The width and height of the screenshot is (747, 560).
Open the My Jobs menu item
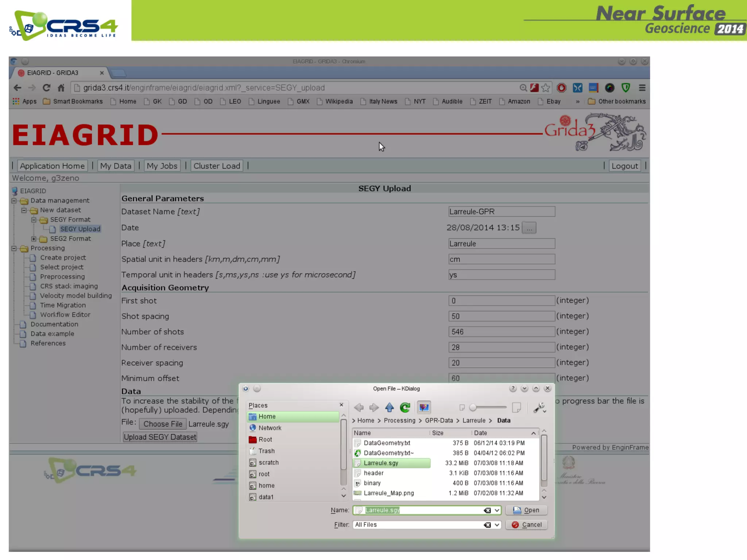click(162, 166)
